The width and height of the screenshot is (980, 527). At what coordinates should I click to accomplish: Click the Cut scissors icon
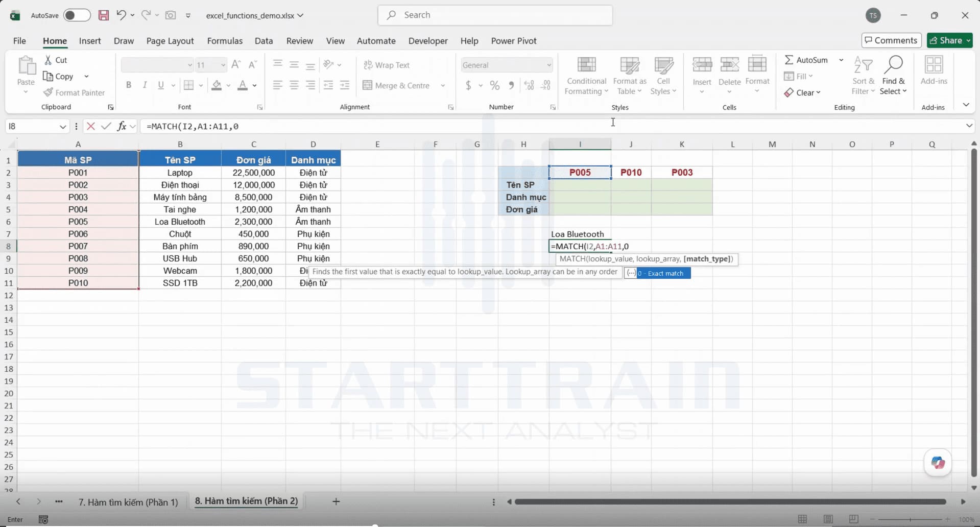[48, 60]
